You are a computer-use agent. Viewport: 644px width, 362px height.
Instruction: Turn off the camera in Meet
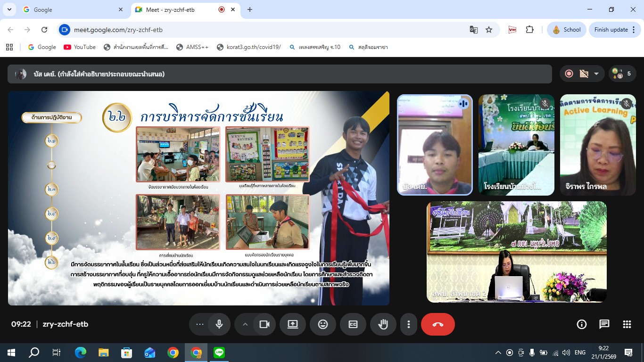[x=264, y=324]
